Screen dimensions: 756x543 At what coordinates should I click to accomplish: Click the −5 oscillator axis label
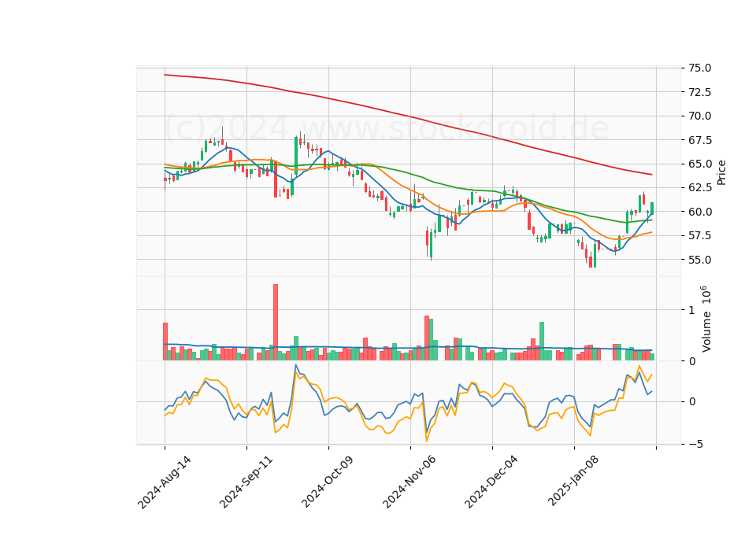click(x=695, y=444)
